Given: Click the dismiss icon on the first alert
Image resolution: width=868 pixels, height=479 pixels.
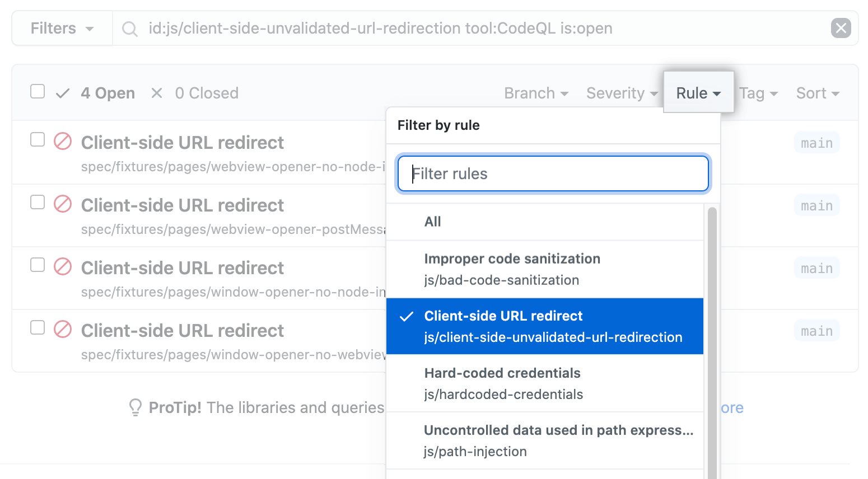Looking at the screenshot, I should (x=62, y=142).
